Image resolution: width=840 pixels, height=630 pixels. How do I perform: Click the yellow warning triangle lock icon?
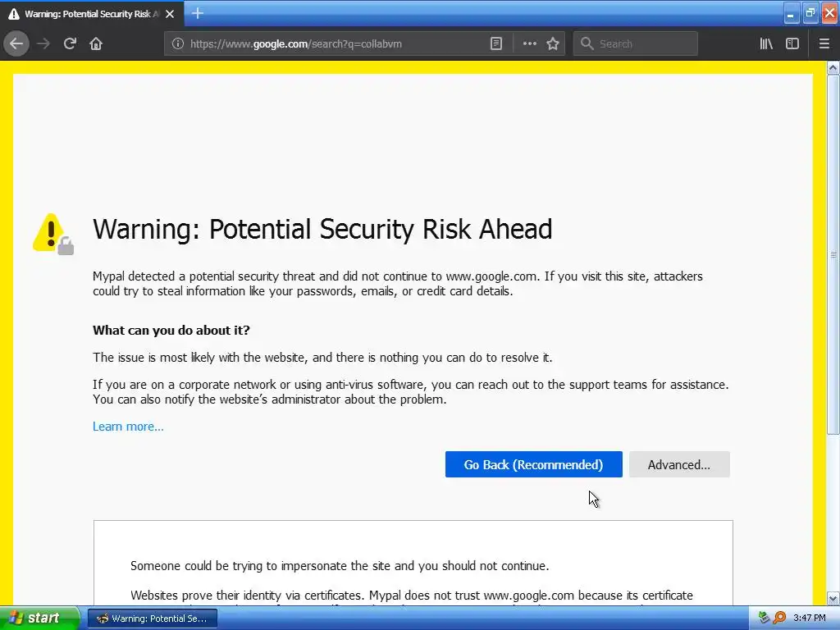click(x=52, y=234)
